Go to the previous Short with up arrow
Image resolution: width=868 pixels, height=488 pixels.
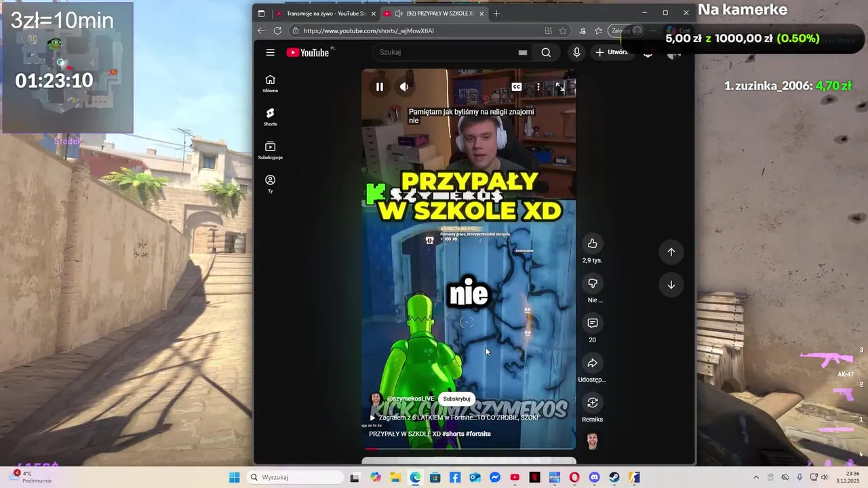pyautogui.click(x=671, y=252)
